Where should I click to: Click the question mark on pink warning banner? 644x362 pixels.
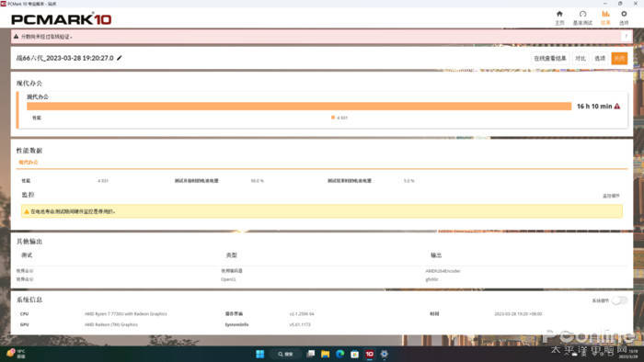[626, 37]
